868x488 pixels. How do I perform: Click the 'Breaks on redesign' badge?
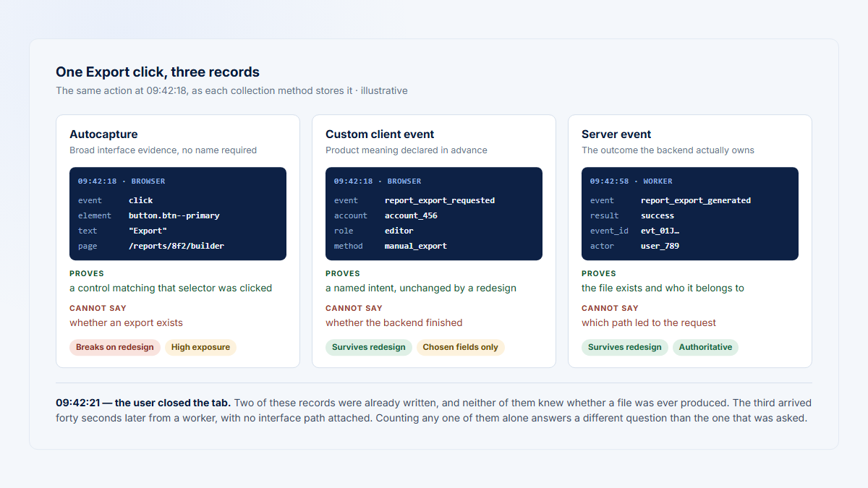(x=115, y=347)
